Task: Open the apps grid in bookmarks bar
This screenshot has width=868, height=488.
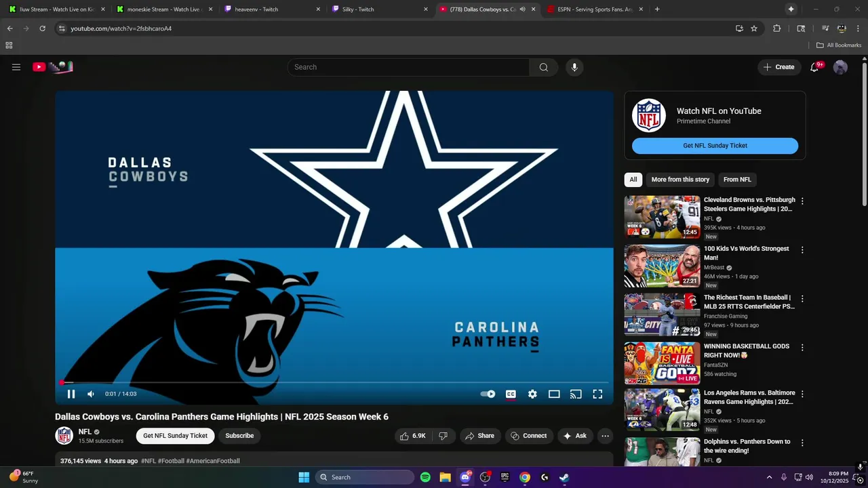Action: click(9, 45)
